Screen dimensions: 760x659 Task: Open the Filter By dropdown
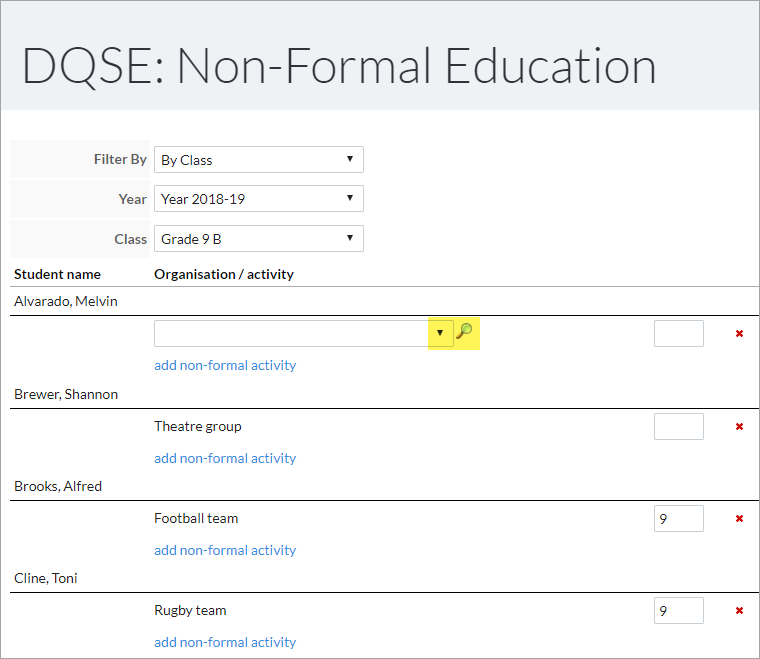pos(259,159)
